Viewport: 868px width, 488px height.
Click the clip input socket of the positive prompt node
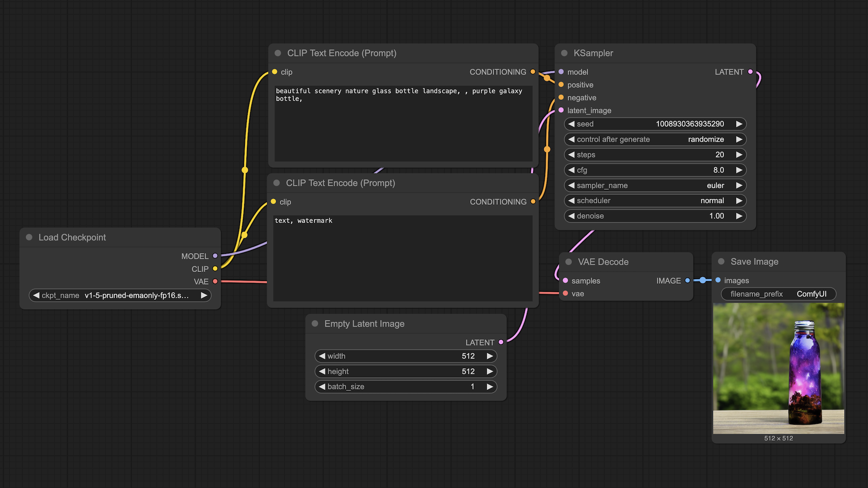[x=274, y=72]
